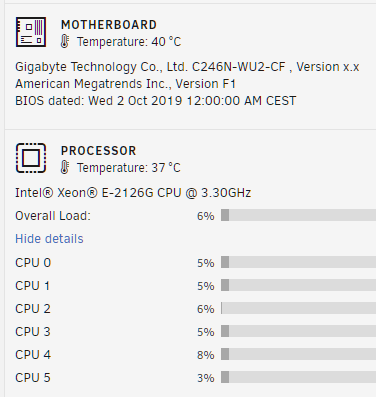Select the MOTHERBOARD section heading
The image size is (376, 397).
click(x=109, y=25)
